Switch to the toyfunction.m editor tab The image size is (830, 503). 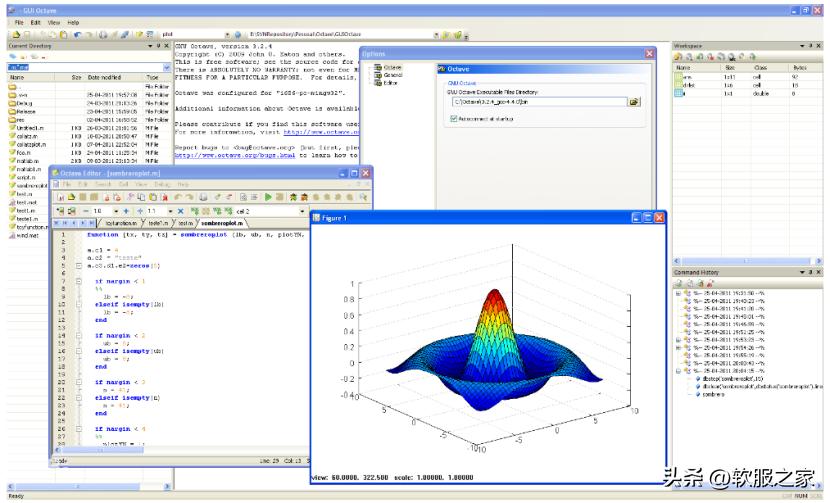point(121,223)
